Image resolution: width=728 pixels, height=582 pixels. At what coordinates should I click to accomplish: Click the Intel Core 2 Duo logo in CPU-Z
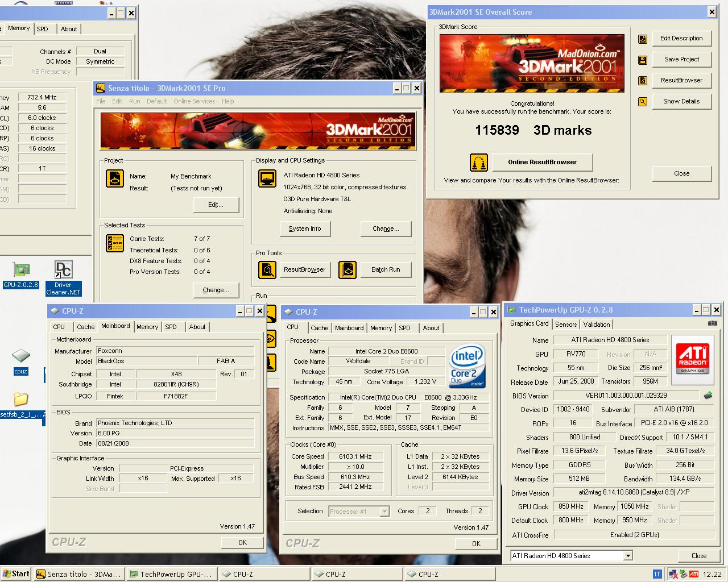[x=467, y=366]
